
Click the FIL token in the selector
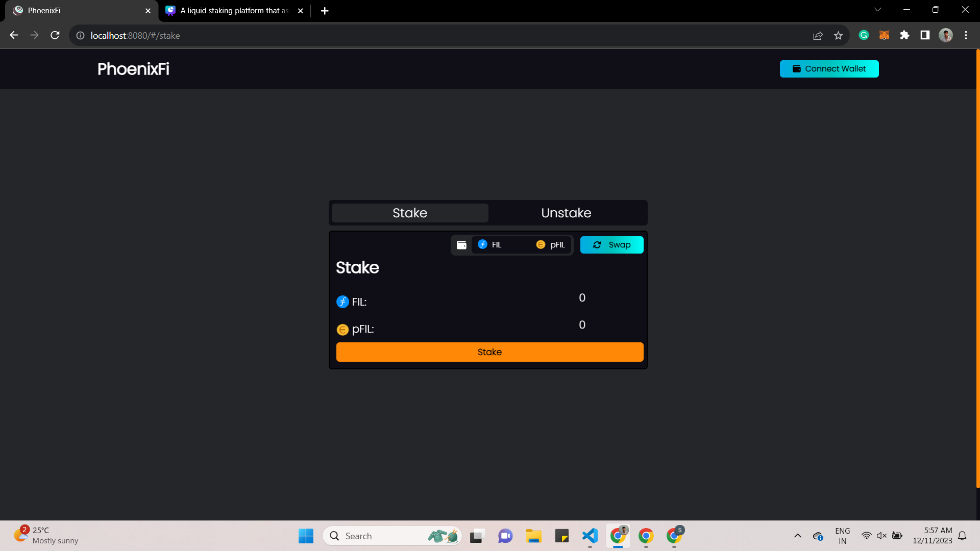click(490, 245)
